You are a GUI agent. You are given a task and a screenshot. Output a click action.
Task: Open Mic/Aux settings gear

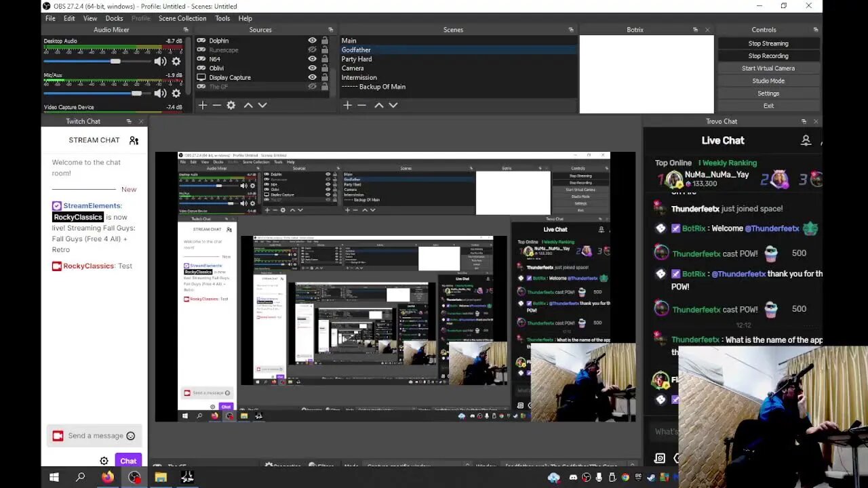point(176,94)
